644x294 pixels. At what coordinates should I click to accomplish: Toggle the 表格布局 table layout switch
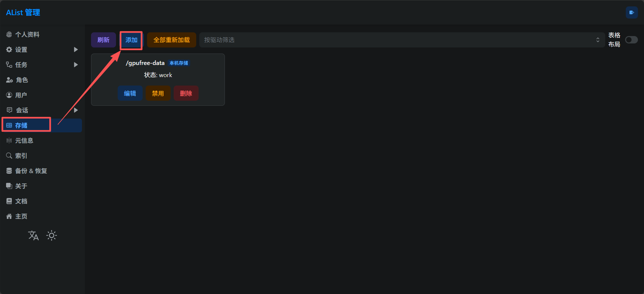tap(631, 40)
